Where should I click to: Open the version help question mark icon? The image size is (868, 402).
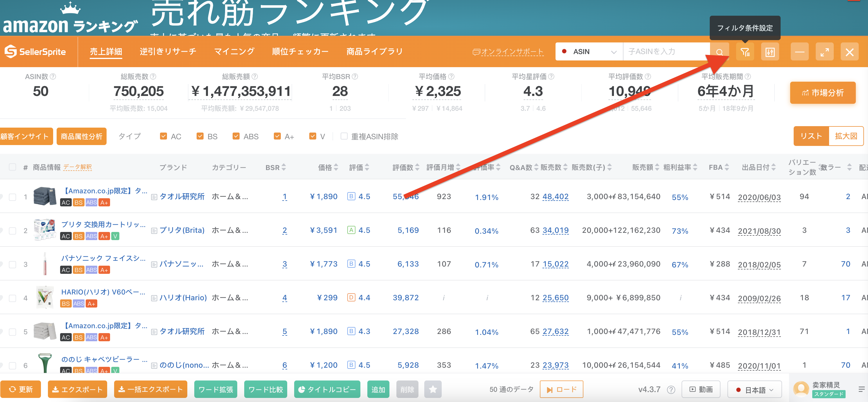pos(671,390)
